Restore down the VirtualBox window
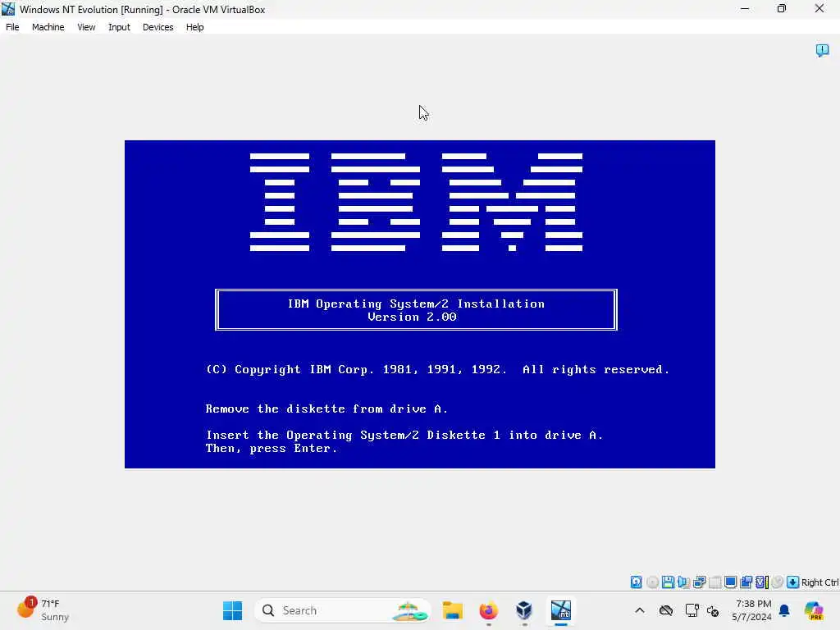Image resolution: width=840 pixels, height=630 pixels. coord(782,9)
